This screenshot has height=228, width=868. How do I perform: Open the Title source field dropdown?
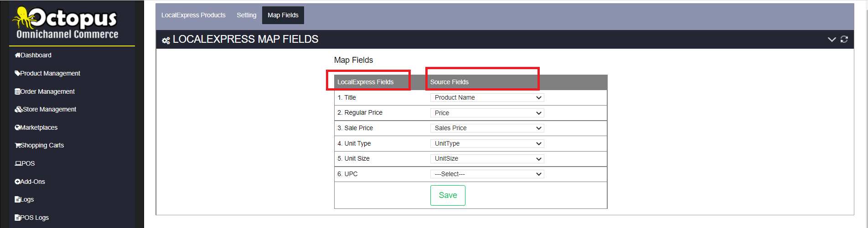coord(487,97)
